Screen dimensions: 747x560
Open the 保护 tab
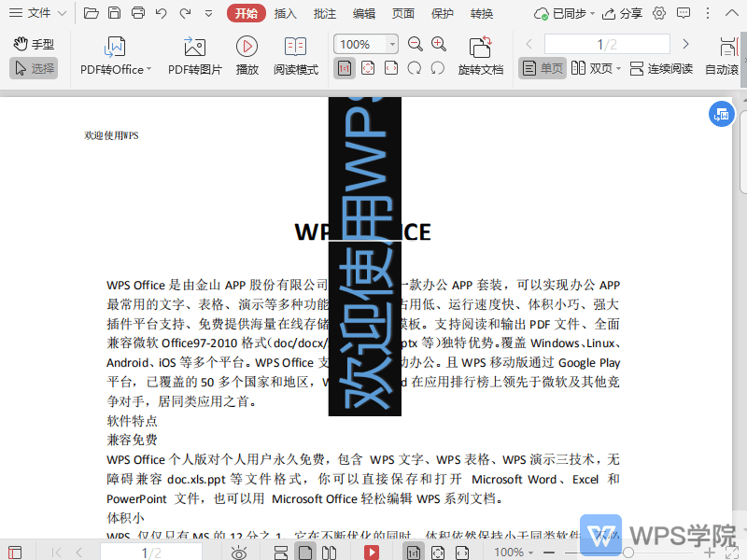443,13
